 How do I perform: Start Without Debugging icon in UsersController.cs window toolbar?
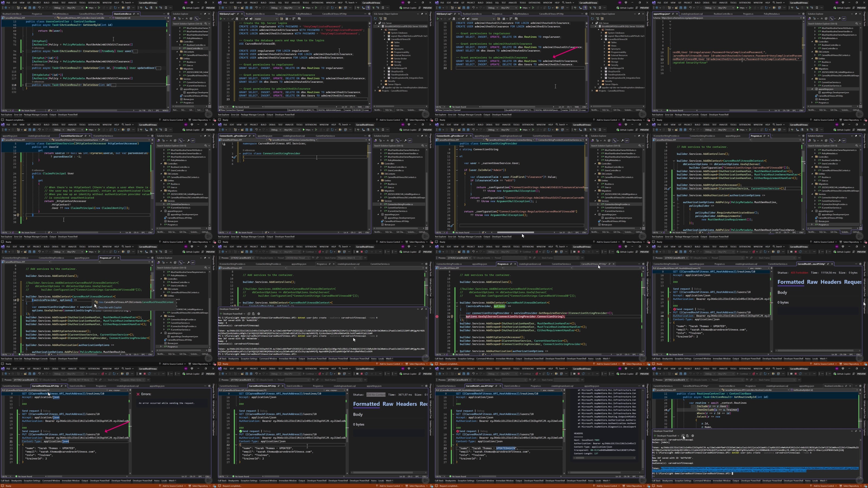[x=99, y=8]
